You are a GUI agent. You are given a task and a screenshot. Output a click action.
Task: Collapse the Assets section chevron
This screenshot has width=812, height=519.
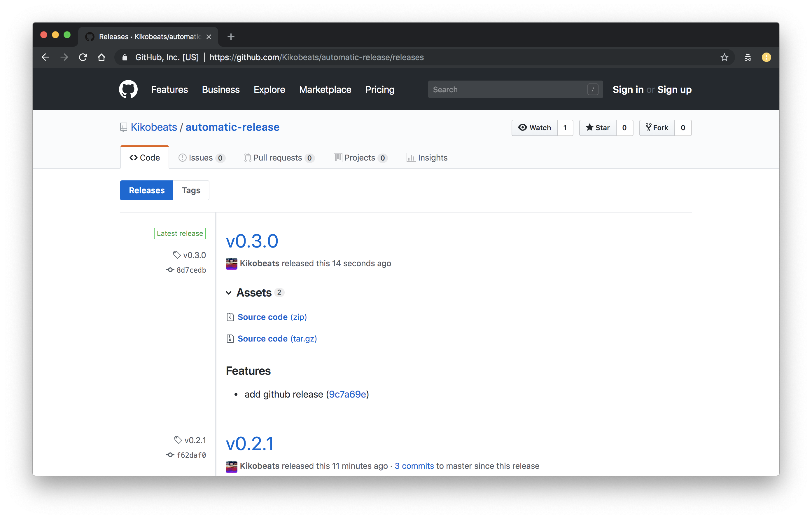(x=229, y=292)
